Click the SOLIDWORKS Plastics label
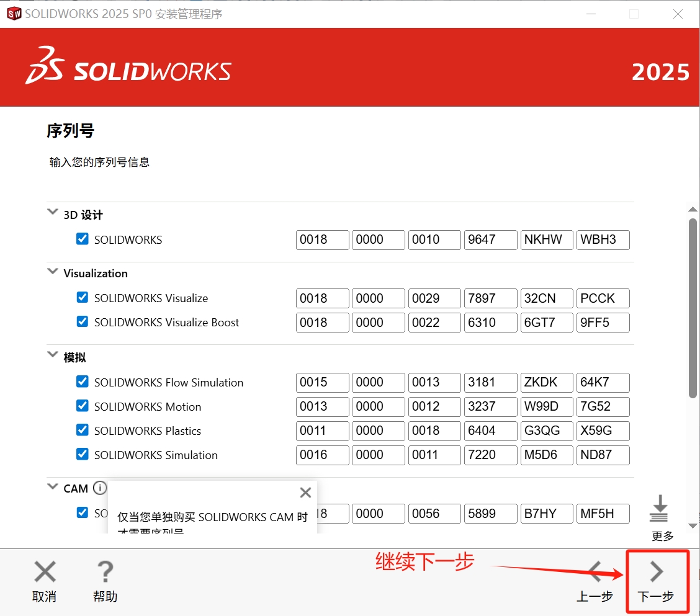 (147, 431)
